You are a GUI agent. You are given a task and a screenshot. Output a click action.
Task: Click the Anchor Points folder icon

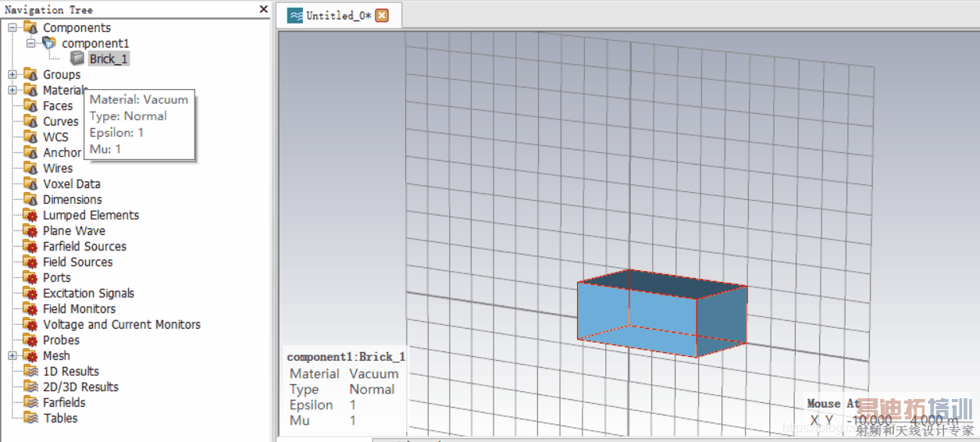(30, 152)
